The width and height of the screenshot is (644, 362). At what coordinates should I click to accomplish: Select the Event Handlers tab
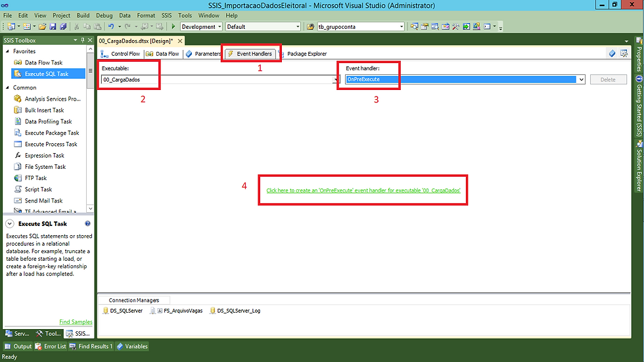pos(250,54)
